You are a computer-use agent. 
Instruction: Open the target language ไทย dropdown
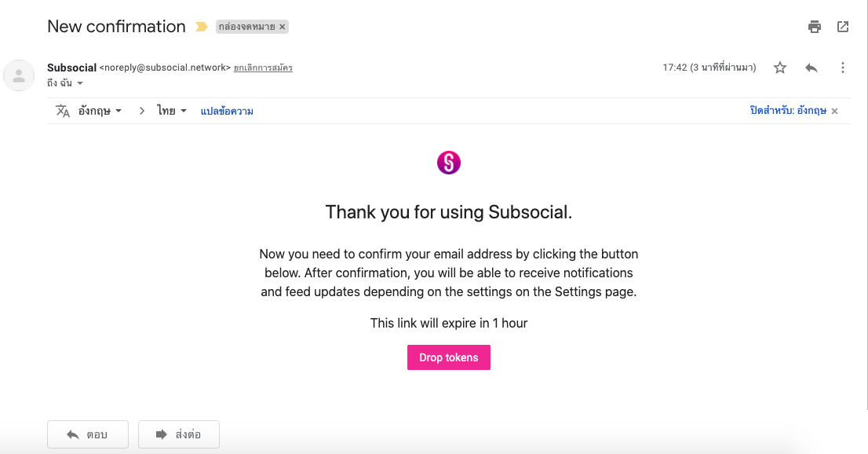tap(171, 111)
